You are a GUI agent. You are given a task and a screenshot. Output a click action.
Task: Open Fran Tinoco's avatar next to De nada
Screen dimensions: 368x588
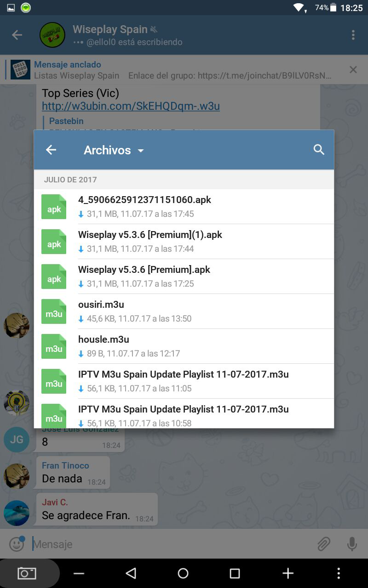pyautogui.click(x=17, y=476)
